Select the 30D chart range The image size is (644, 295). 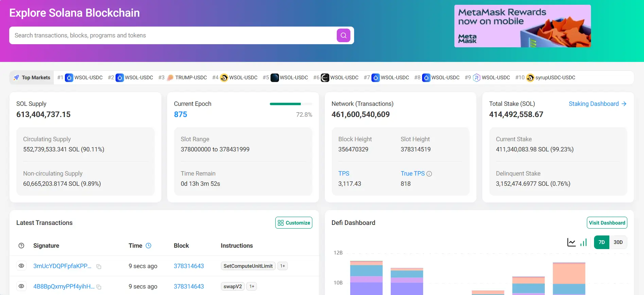coord(618,242)
